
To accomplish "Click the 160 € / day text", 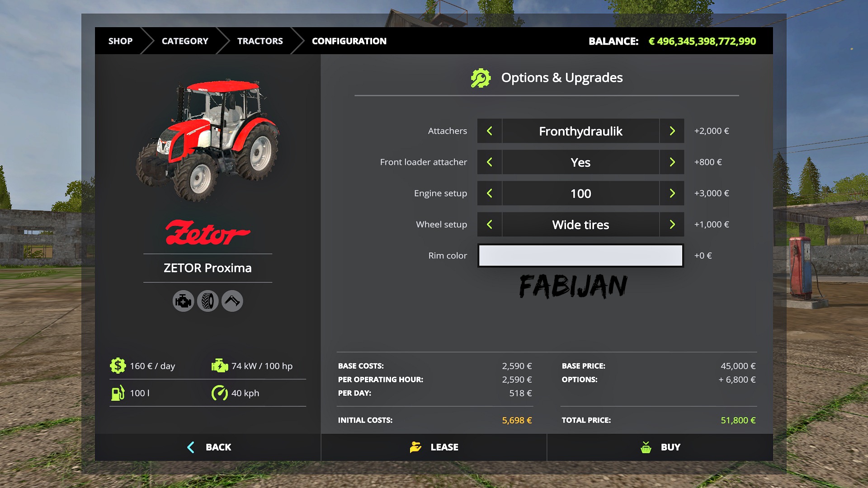I will (152, 366).
